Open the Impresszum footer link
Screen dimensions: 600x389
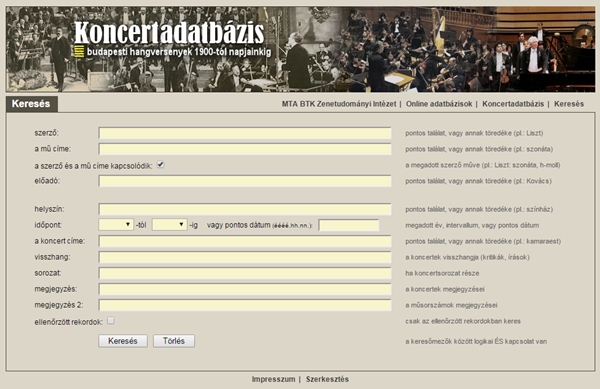click(x=273, y=379)
